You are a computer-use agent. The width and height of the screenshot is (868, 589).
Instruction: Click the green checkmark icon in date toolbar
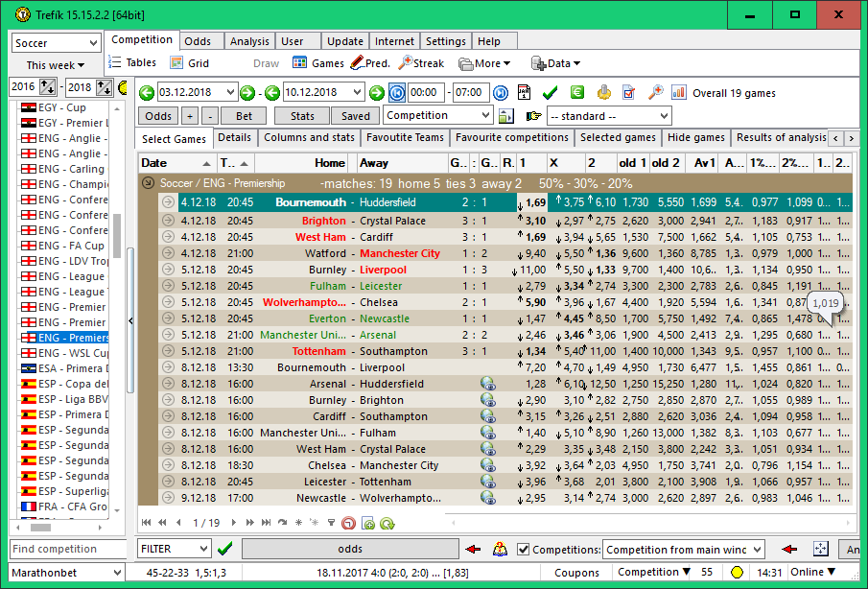click(550, 93)
